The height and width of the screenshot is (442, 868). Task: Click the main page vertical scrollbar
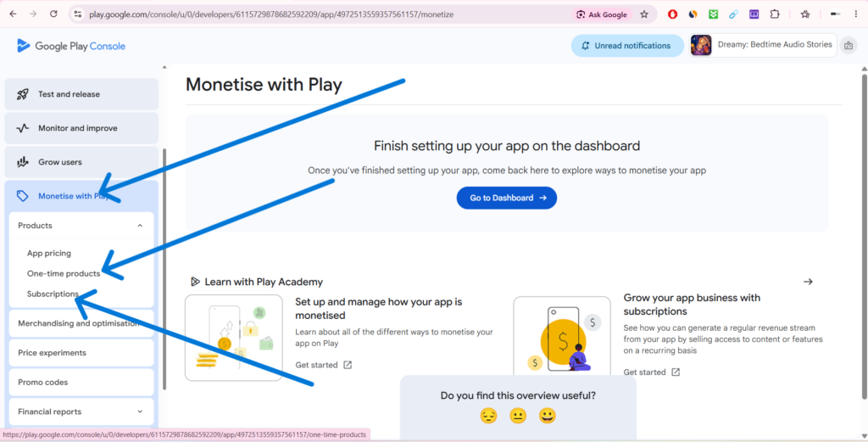point(864,235)
